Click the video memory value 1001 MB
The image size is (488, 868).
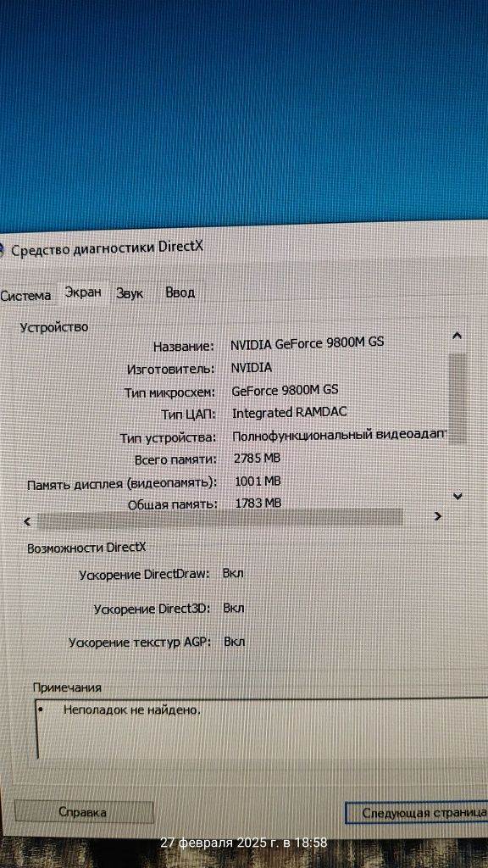258,481
